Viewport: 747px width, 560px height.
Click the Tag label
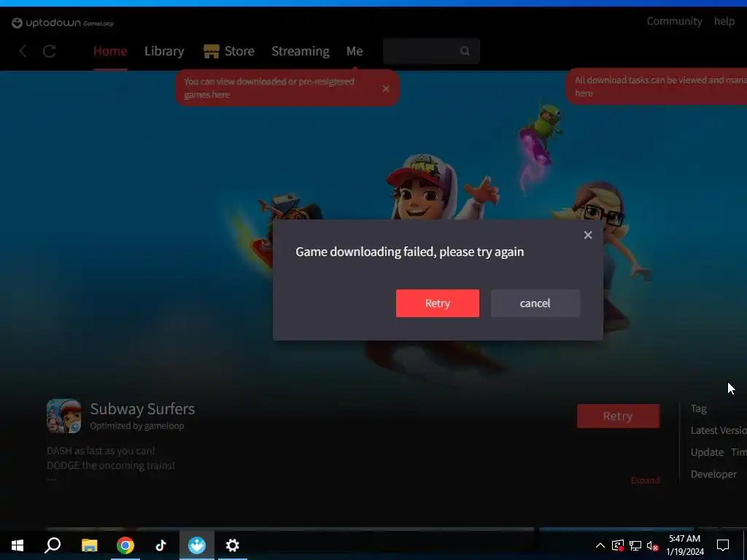pos(698,408)
